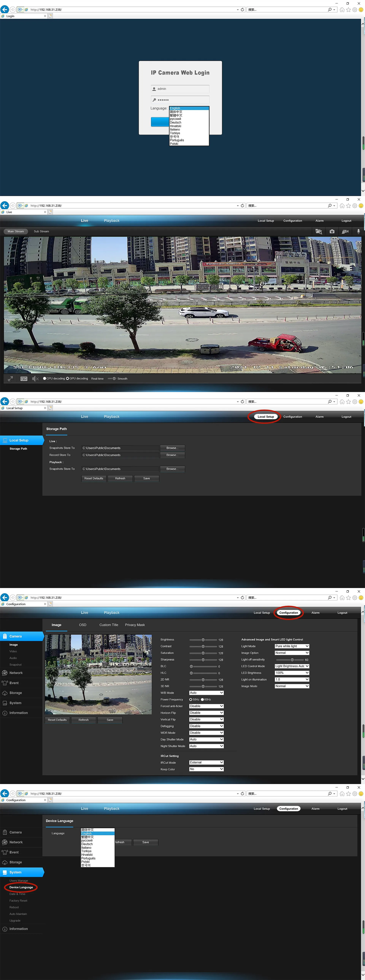Screen dimensions: 365x980
Task: Click the microphone talk icon
Action: pos(358,231)
